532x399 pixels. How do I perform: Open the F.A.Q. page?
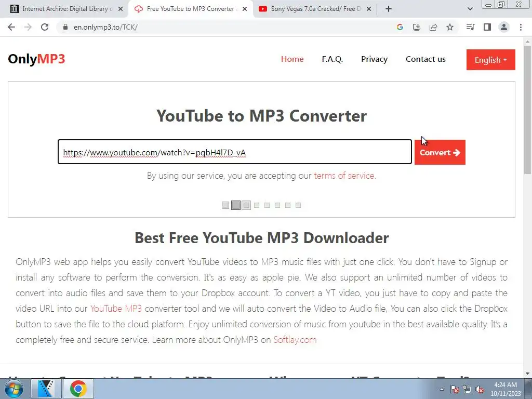(x=332, y=59)
